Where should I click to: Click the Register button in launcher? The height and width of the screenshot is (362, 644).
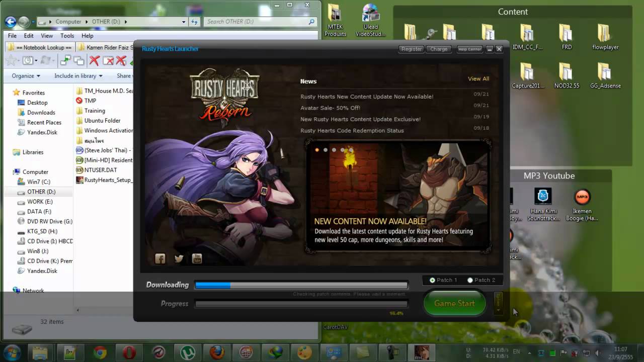(412, 49)
